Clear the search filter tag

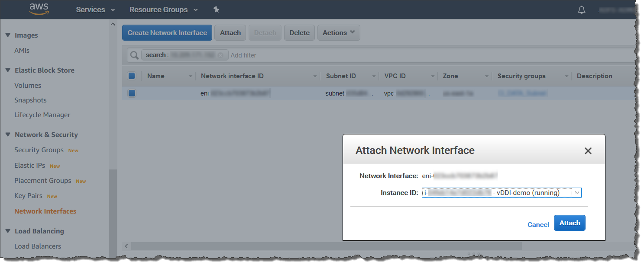coord(220,55)
